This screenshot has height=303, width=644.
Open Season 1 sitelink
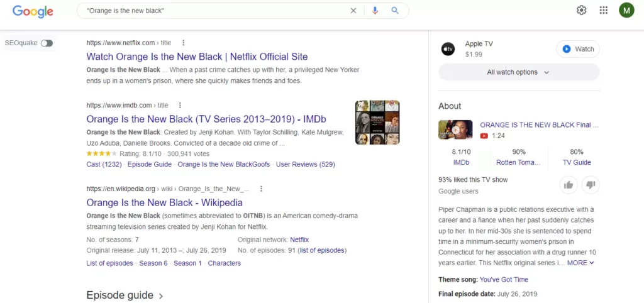point(187,263)
